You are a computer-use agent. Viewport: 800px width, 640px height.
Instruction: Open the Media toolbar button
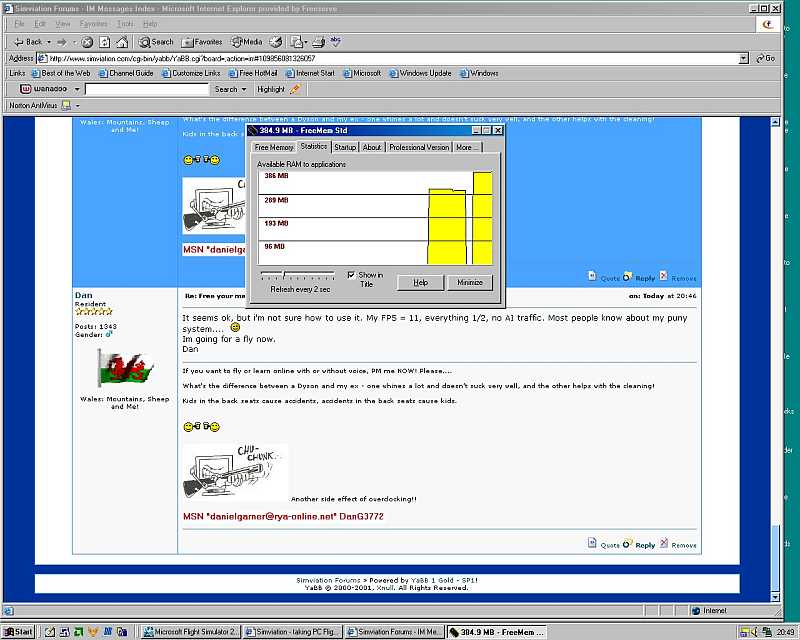[x=247, y=42]
